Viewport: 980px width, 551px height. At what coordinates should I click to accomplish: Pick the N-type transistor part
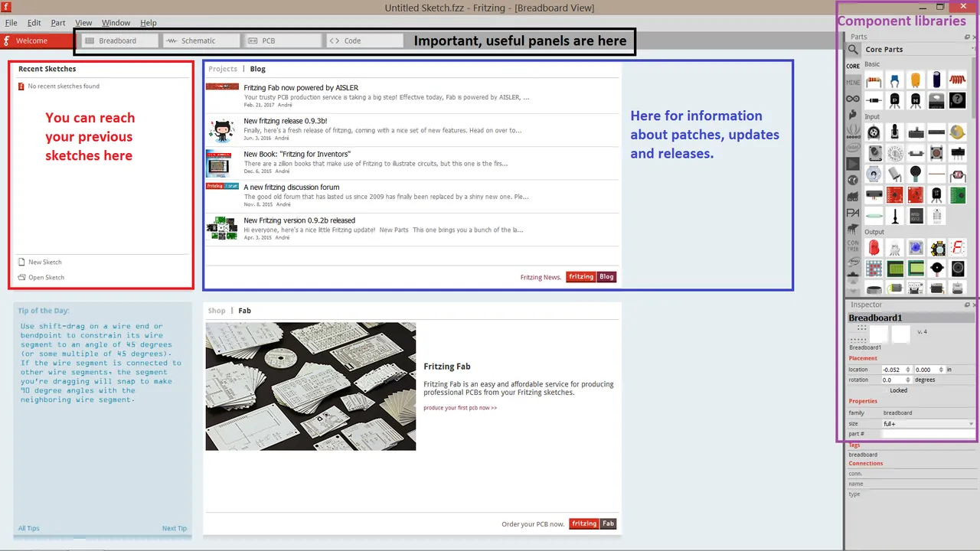click(x=915, y=100)
